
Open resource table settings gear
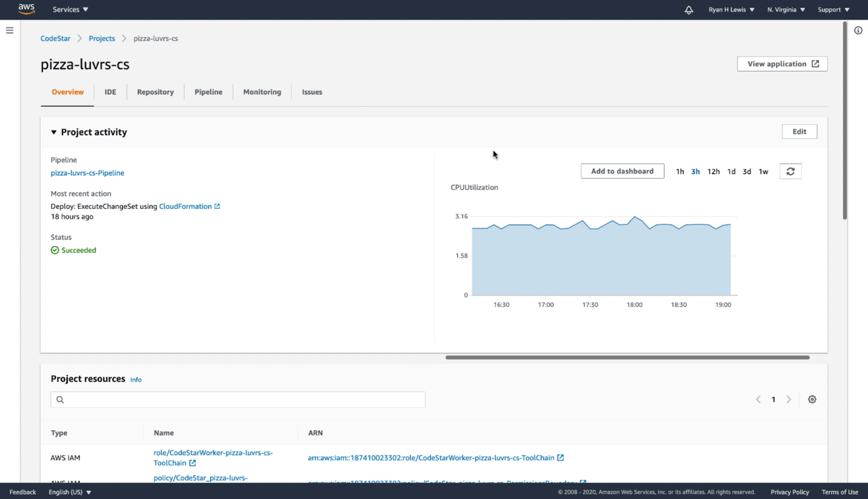[x=812, y=399]
